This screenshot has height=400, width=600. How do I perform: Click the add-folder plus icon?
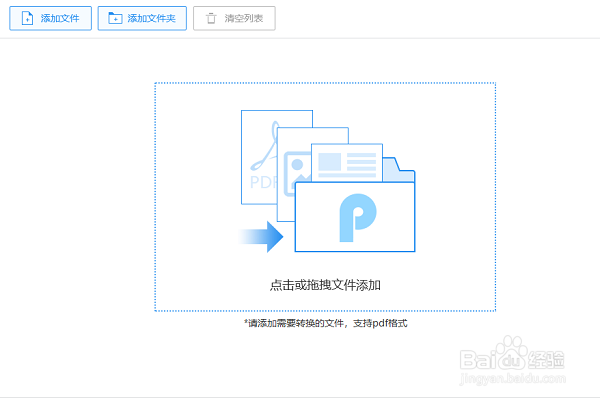point(115,18)
